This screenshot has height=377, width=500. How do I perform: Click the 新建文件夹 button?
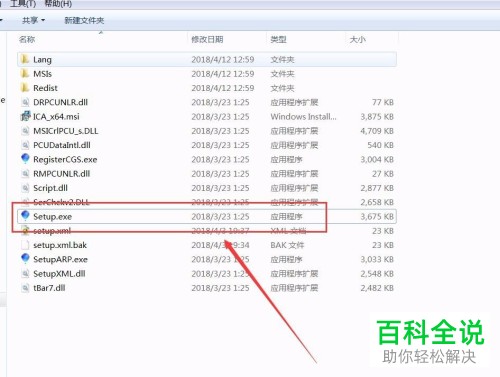(84, 20)
